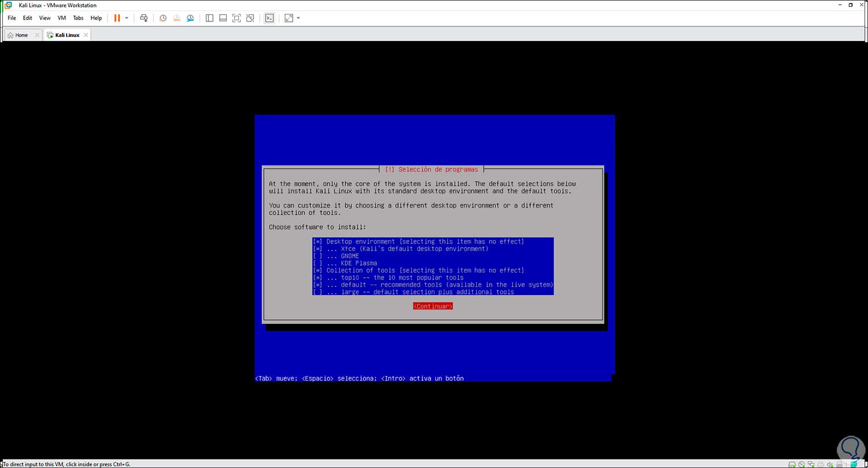The width and height of the screenshot is (868, 468).
Task: Click the sound card status icon
Action: click(829, 464)
